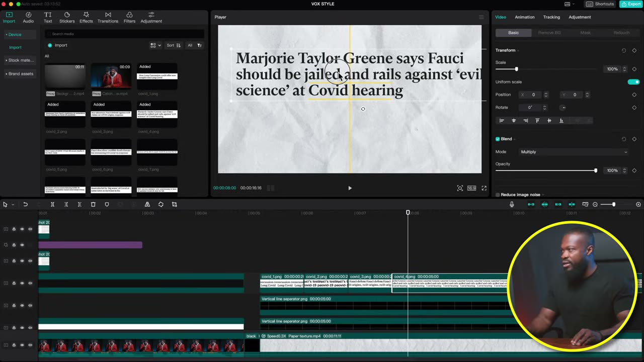
Task: Hide the purple effect track with eye icon
Action: point(22,245)
